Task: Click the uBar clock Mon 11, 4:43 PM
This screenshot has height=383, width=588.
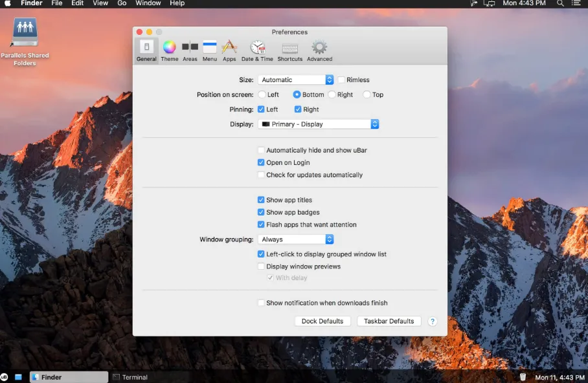Action: pyautogui.click(x=560, y=377)
